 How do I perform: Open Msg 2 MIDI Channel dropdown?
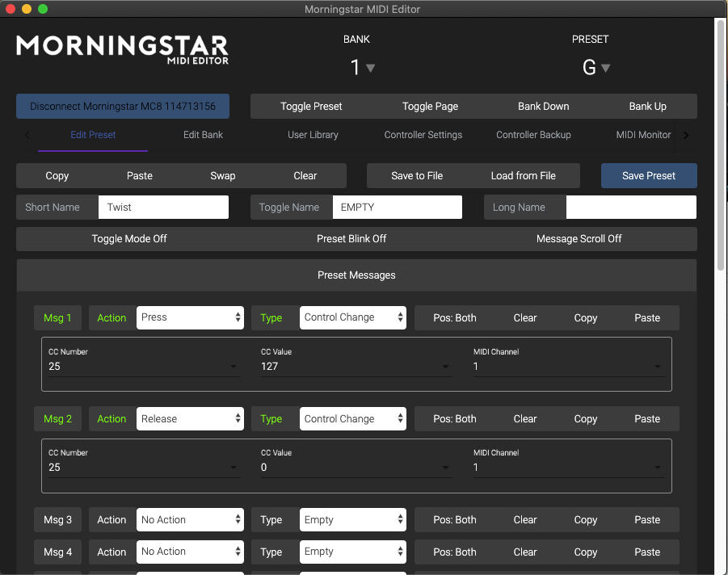pos(569,468)
